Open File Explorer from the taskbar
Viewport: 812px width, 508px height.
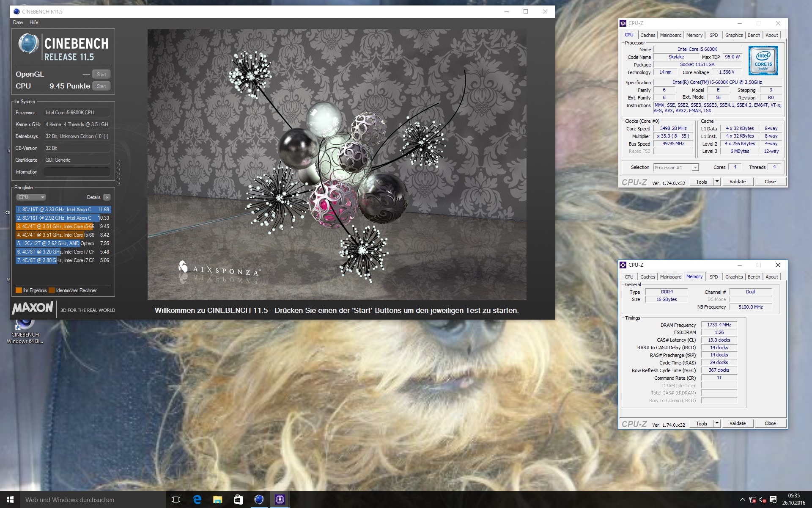coord(217,500)
